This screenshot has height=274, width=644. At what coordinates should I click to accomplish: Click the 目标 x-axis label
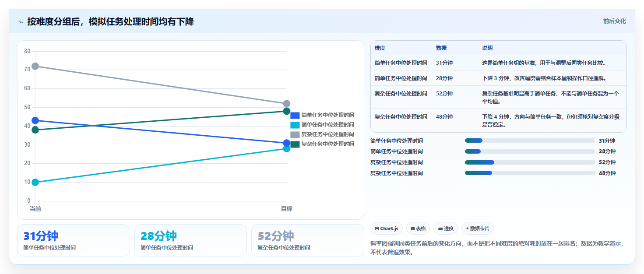(x=287, y=209)
